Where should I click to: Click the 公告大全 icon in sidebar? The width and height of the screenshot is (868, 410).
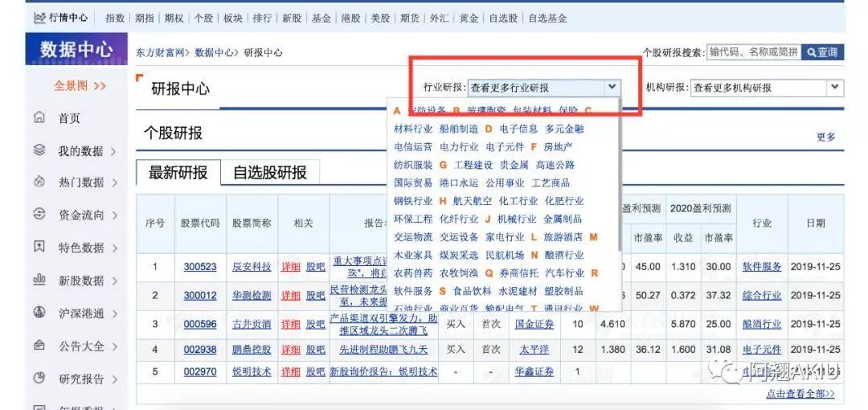point(39,346)
